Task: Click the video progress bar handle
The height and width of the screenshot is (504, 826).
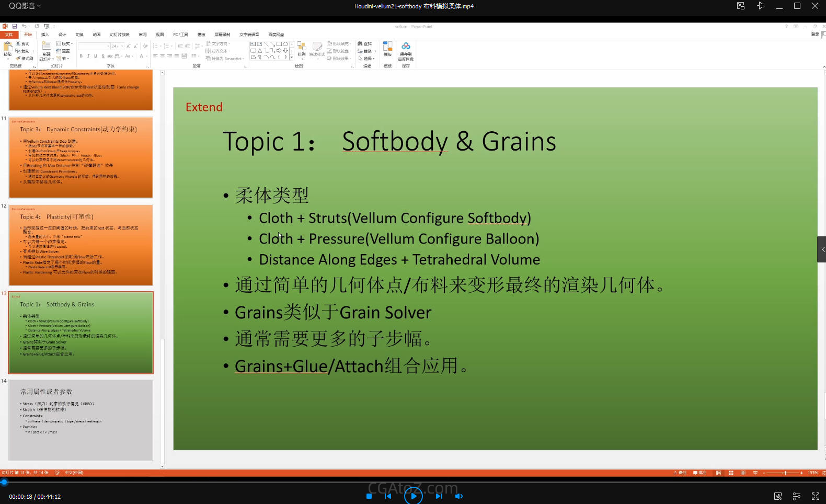Action: tap(4, 482)
